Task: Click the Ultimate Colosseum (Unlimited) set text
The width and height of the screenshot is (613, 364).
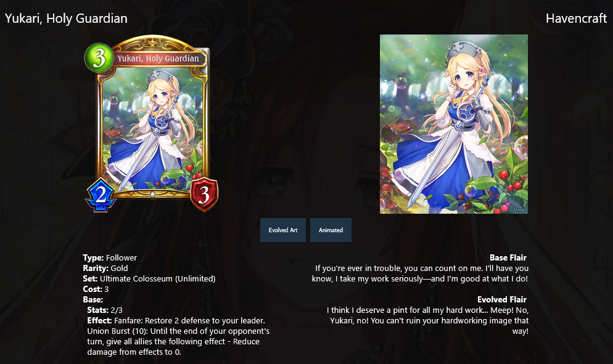Action: (x=157, y=279)
